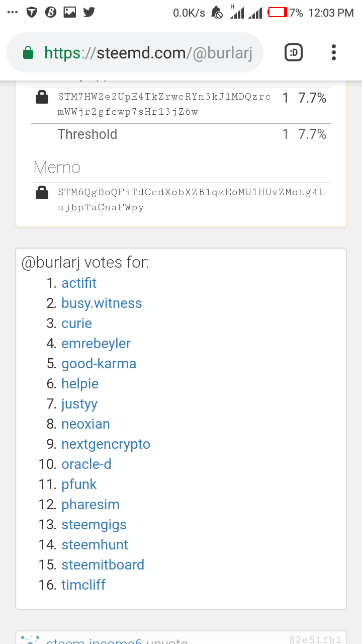Go to the curie witness page
362x644 pixels.
point(76,324)
